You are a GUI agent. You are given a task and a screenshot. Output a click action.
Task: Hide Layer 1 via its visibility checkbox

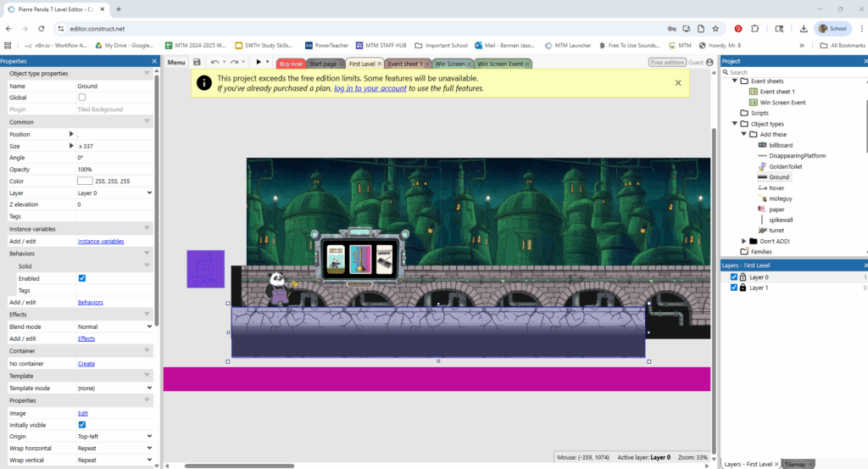[x=734, y=288]
